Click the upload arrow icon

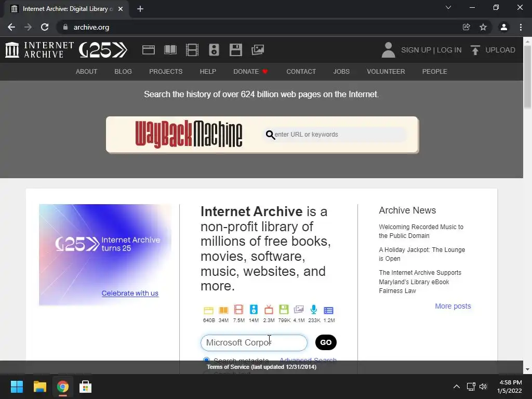tap(475, 50)
